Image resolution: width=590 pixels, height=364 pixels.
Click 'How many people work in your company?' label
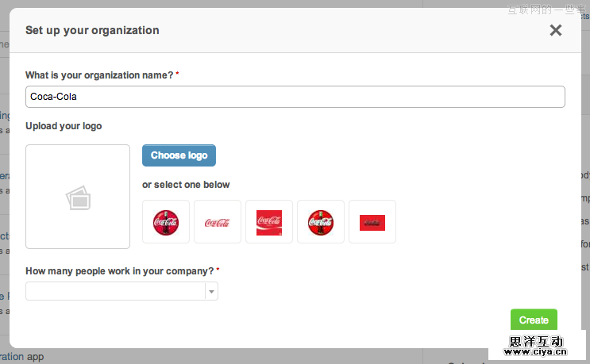coord(120,271)
